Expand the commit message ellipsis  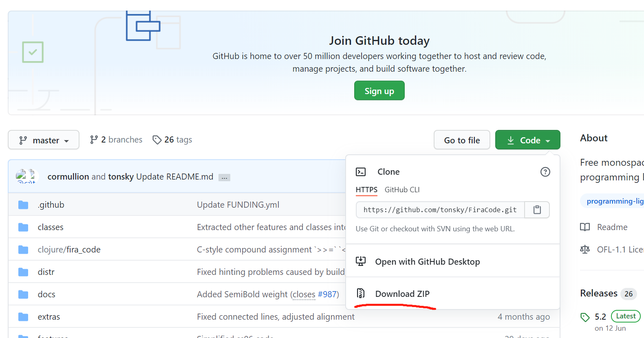click(x=224, y=178)
